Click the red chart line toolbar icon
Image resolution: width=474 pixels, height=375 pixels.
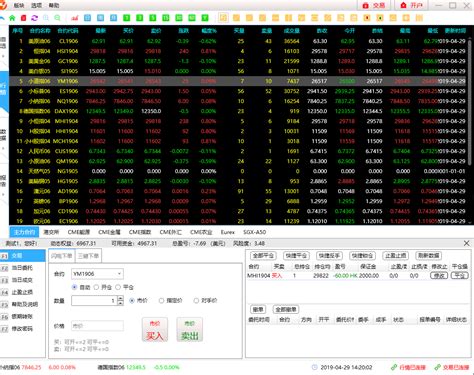click(75, 18)
